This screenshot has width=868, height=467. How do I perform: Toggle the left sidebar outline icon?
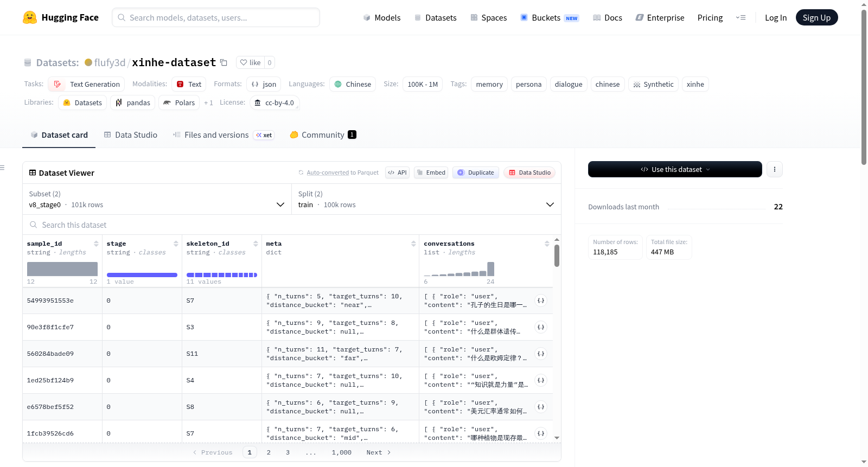[x=2, y=168]
